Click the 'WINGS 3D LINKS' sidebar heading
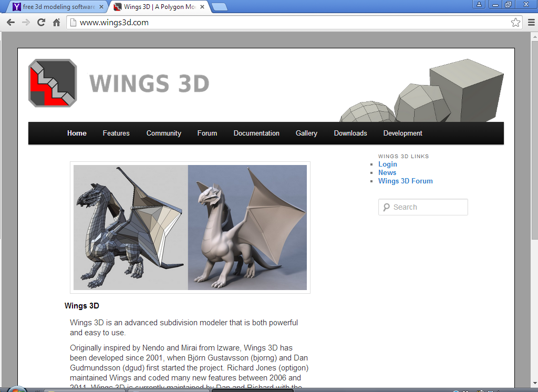 coord(403,156)
